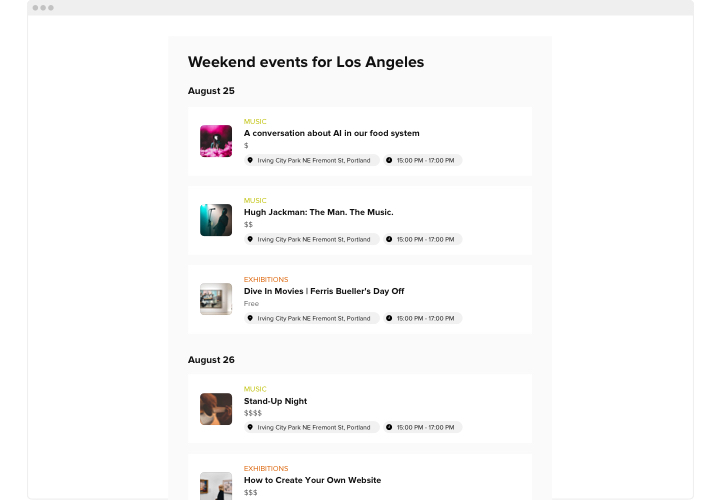Viewport: 720px width, 500px height.
Task: Open 'Hugh Jackman: The Man. The Music.' event
Action: 318,212
